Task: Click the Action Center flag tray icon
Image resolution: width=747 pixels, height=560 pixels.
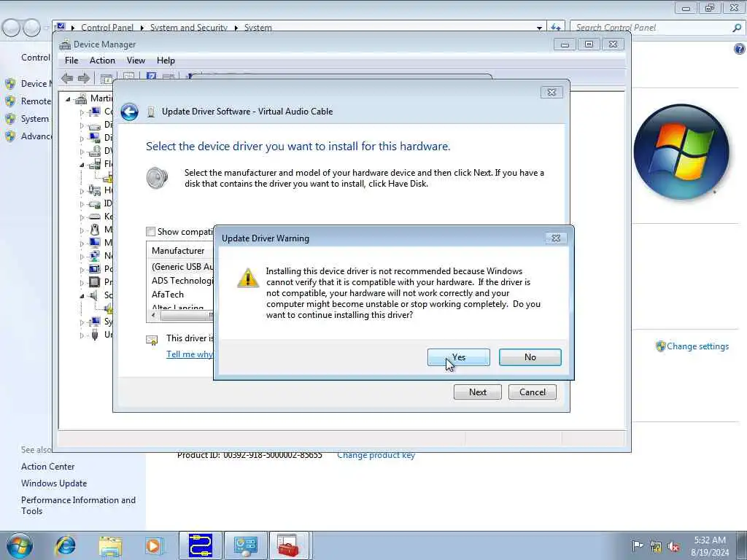Action: pyautogui.click(x=637, y=545)
